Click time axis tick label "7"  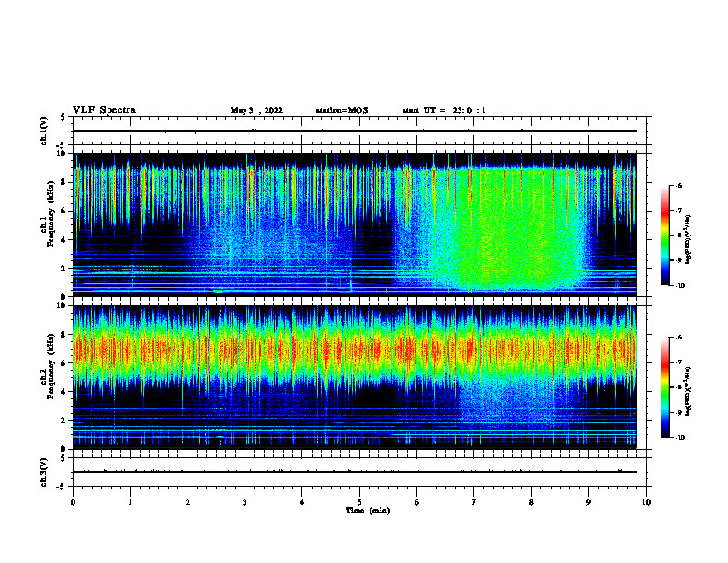click(474, 502)
